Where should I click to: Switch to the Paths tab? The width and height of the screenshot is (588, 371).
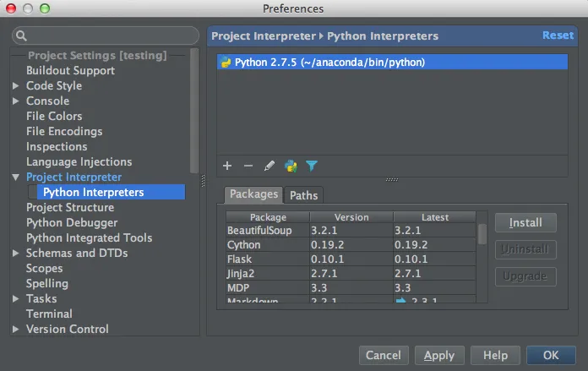tap(303, 195)
